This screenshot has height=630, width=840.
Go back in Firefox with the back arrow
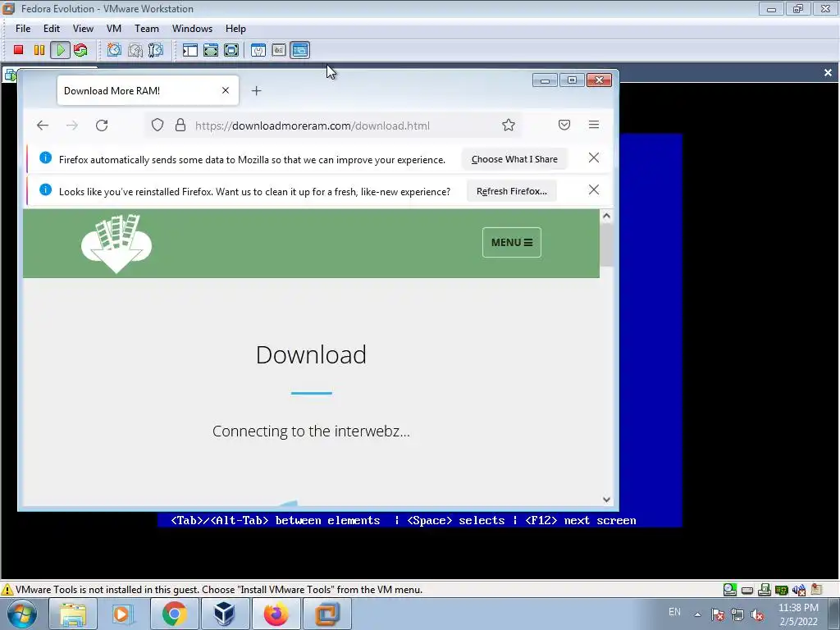43,126
